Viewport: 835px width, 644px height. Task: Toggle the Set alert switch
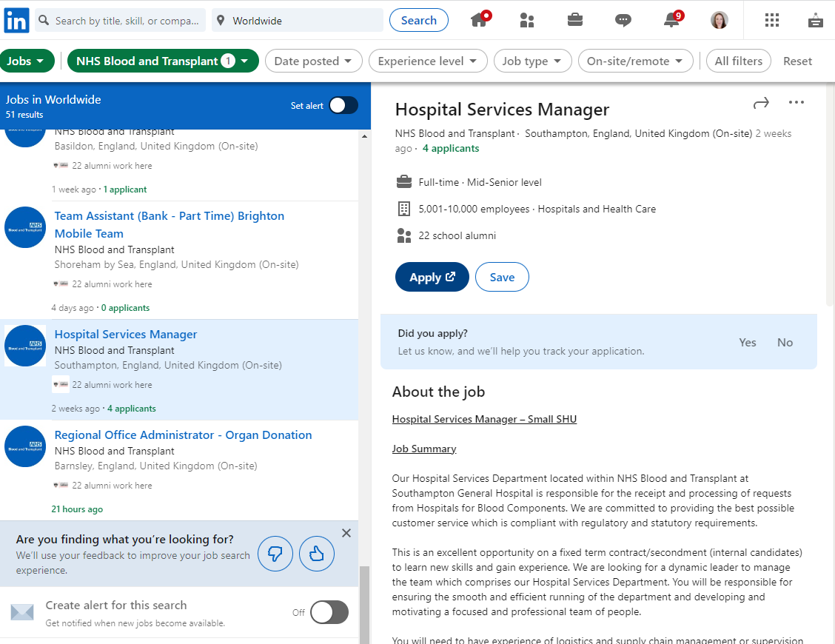tap(343, 105)
